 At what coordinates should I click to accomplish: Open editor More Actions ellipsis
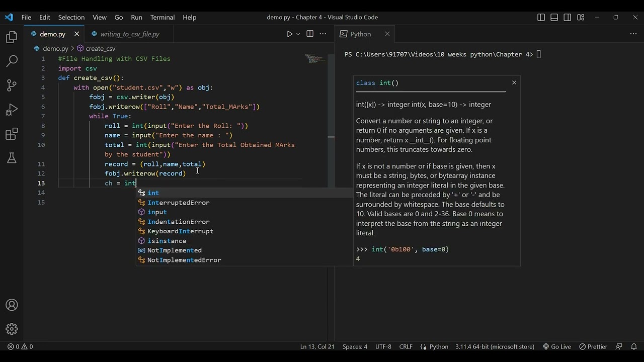point(323,34)
